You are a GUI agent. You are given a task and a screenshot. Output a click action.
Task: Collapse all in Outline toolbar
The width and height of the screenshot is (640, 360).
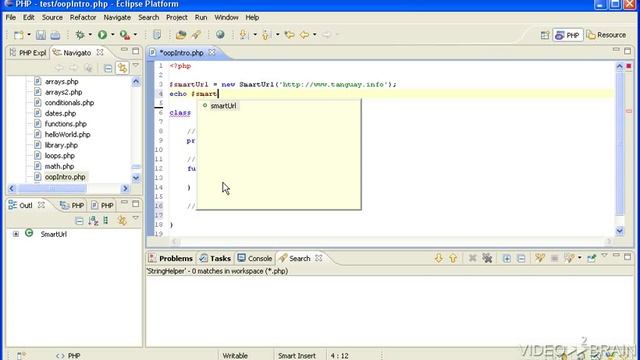(79, 221)
